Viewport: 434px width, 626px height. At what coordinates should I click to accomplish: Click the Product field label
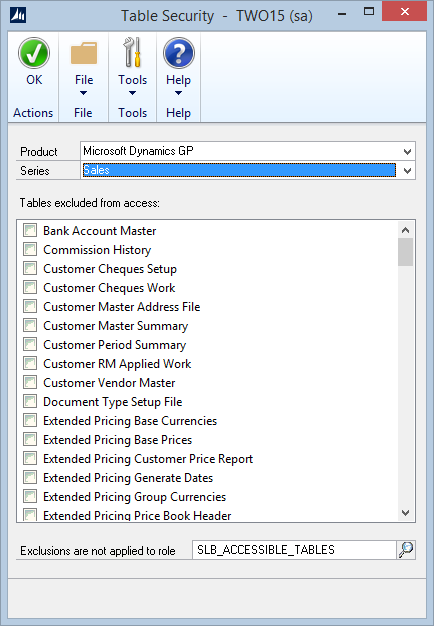[39, 152]
